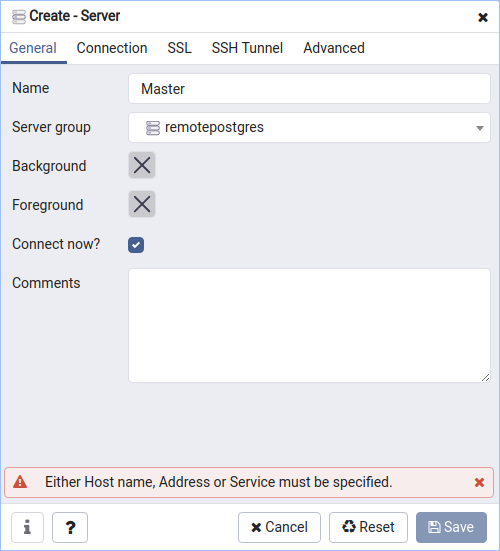
Task: Cancel the server creation
Action: [x=279, y=527]
